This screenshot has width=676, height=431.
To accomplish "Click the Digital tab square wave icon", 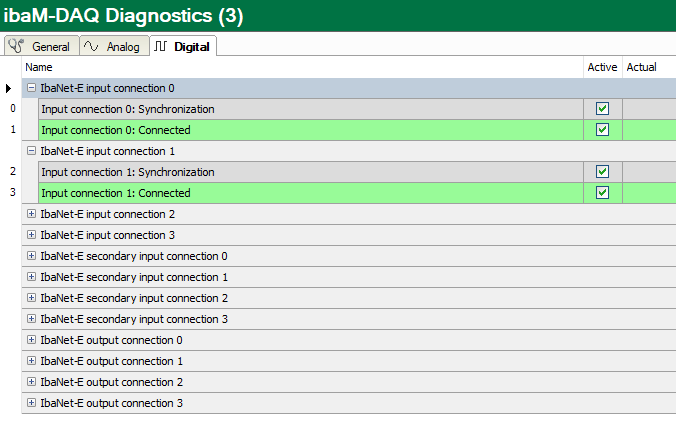I will click(x=161, y=46).
